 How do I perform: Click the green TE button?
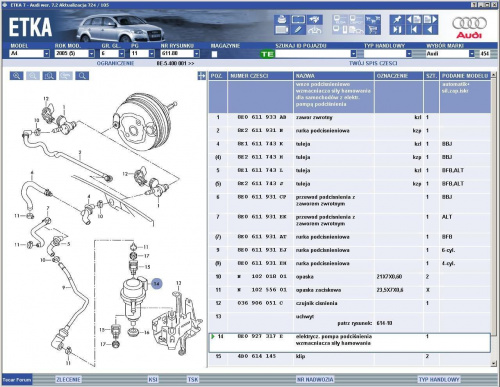(267, 54)
